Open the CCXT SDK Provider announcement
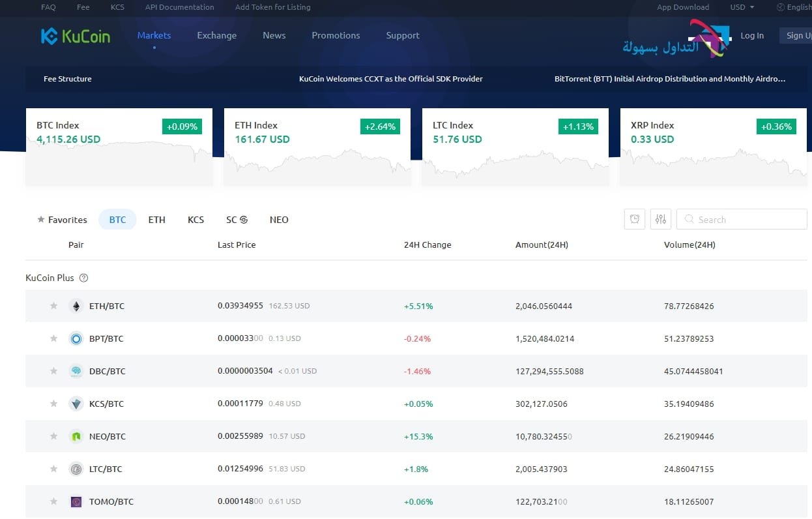The image size is (812, 519). (391, 79)
